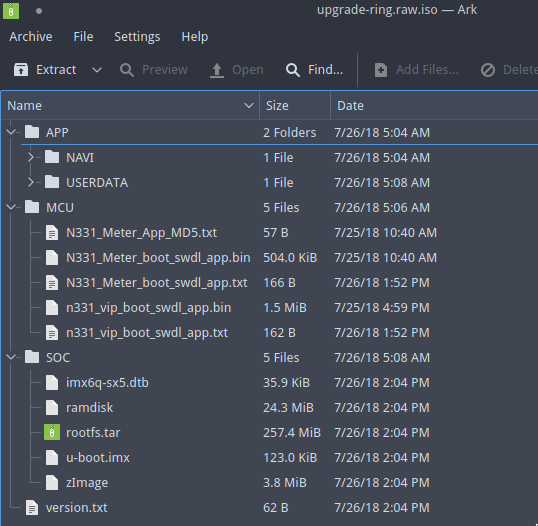Click the APP folder icon

coord(32,132)
